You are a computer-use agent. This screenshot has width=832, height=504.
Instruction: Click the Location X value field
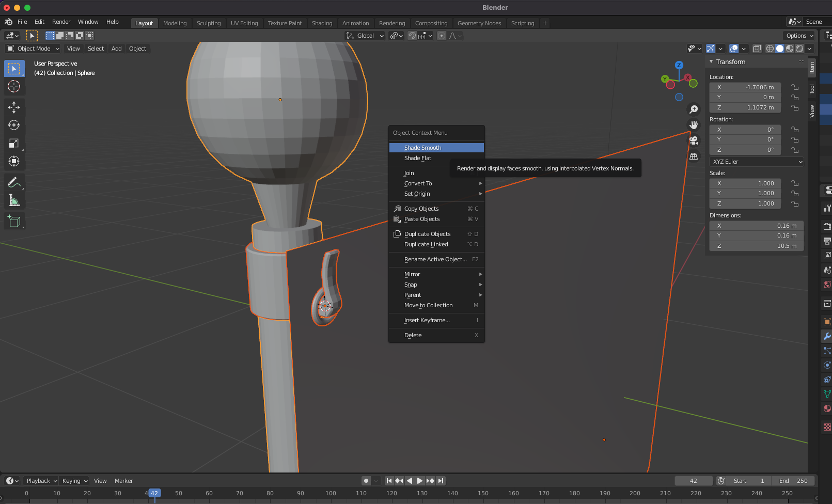click(745, 87)
